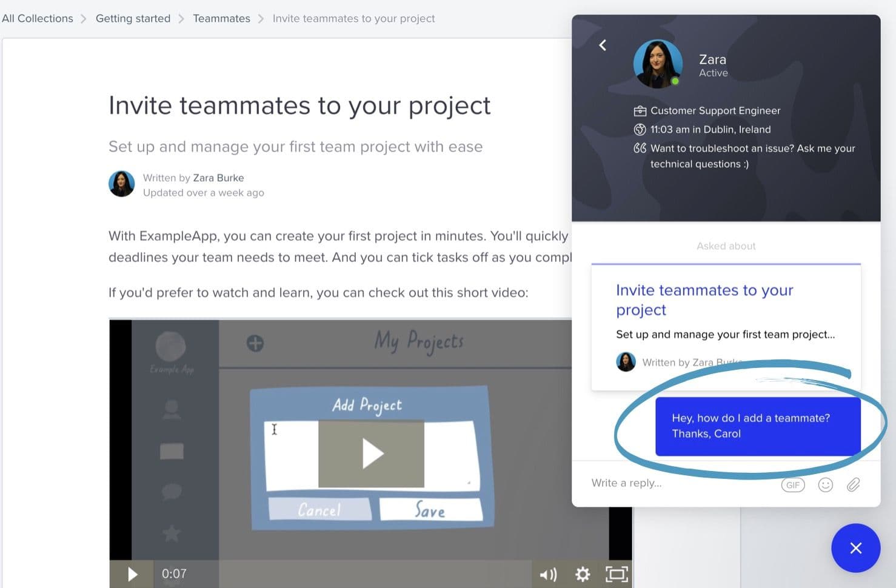
Task: Click the Customer Support Engineer briefcase icon
Action: tap(640, 111)
